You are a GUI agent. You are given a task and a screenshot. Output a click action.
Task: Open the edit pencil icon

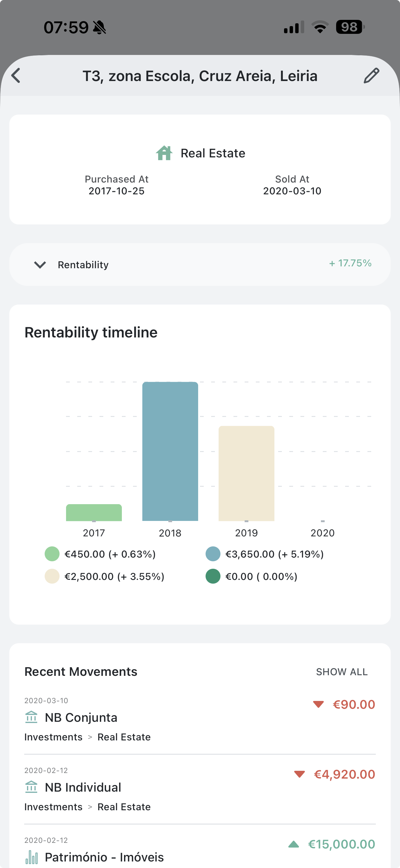coord(371,75)
